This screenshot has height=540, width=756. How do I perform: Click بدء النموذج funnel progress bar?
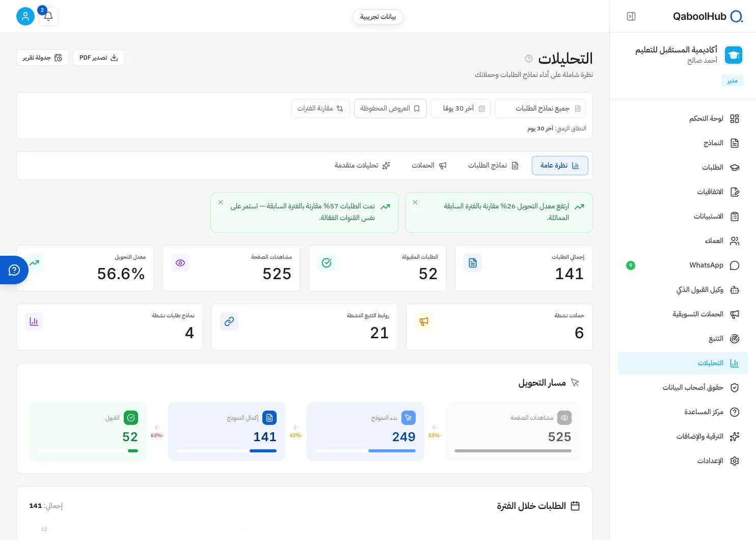pyautogui.click(x=366, y=451)
